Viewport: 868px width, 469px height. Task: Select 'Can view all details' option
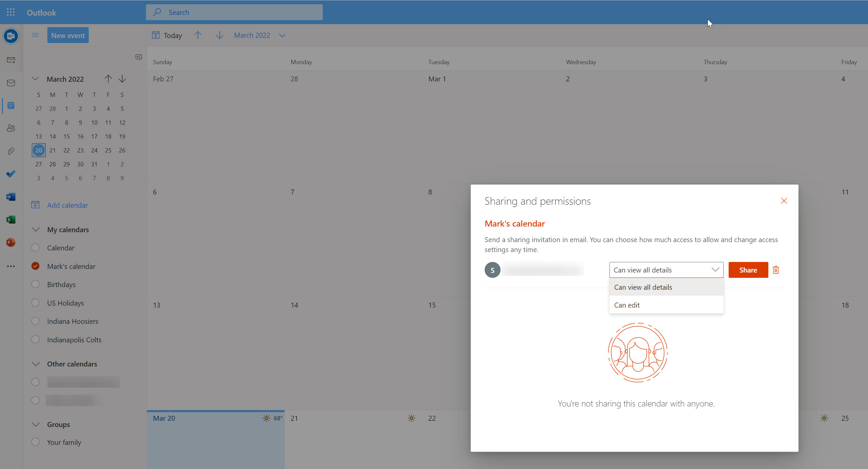click(x=643, y=287)
